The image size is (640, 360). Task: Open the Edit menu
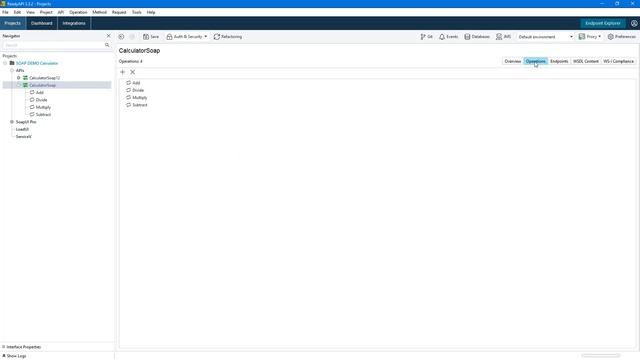17,12
